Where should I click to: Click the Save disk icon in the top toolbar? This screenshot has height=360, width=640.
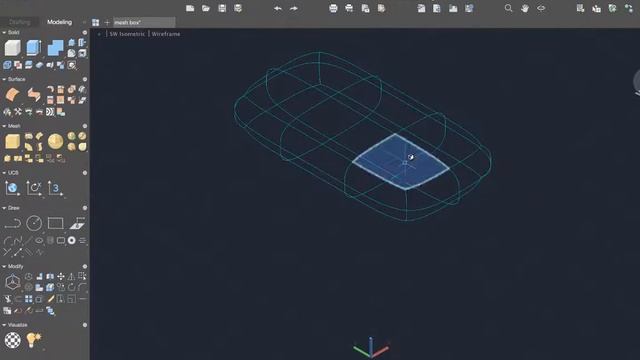click(222, 8)
